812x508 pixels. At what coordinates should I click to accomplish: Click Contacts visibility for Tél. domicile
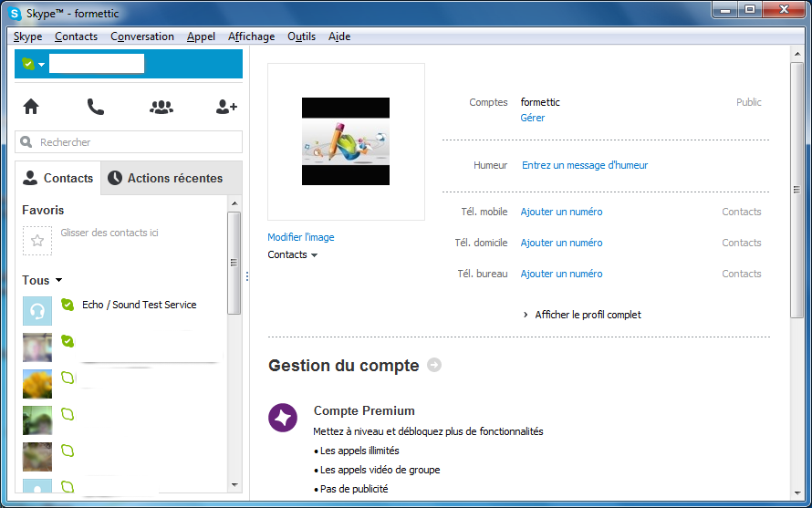tap(742, 243)
